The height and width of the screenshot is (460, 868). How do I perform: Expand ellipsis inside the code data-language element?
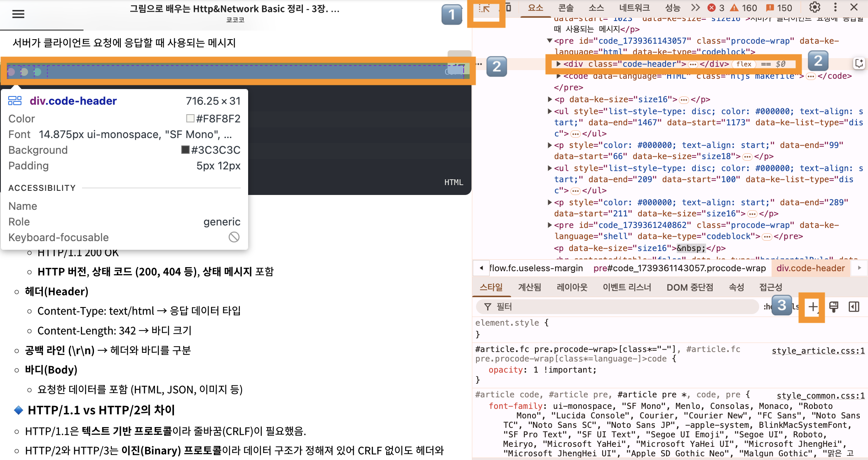coord(811,76)
